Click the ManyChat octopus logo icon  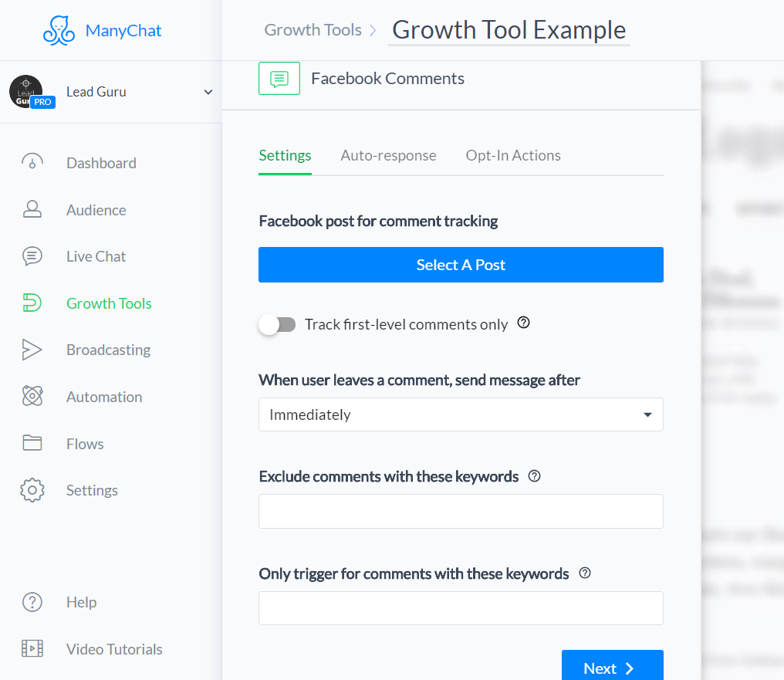[x=59, y=31]
